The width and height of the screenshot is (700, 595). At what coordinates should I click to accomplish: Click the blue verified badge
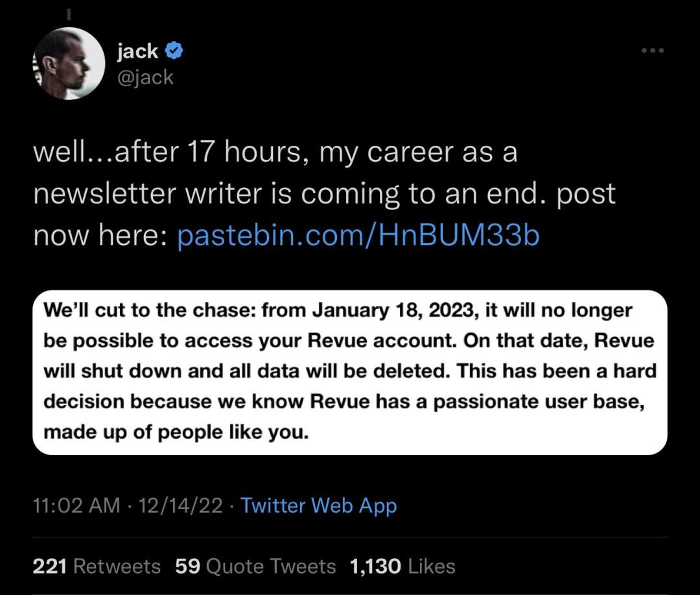[174, 51]
